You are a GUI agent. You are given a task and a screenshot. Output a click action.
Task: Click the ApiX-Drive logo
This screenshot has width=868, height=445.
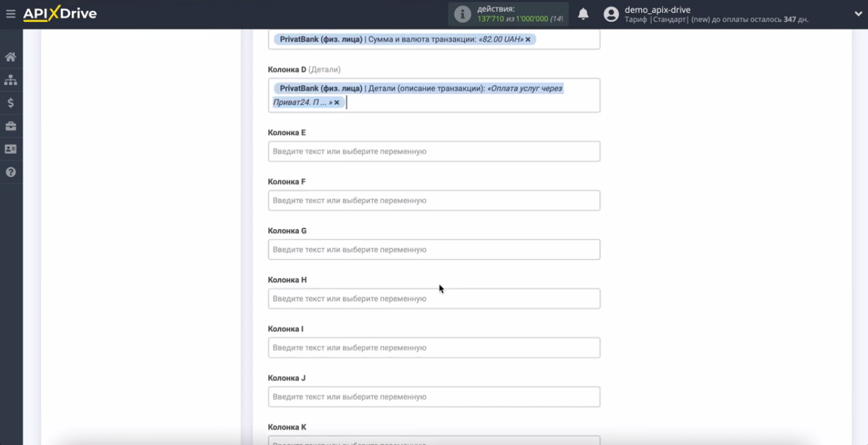(60, 14)
